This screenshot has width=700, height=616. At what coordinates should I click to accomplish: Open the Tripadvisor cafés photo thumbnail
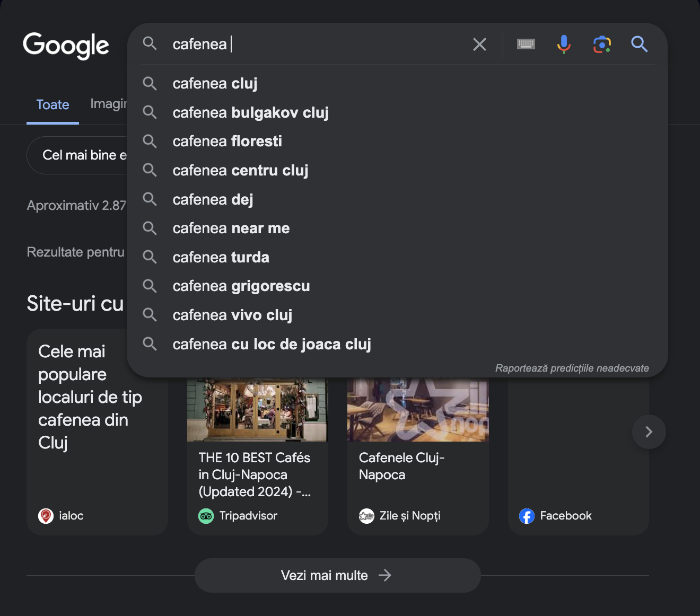257,409
